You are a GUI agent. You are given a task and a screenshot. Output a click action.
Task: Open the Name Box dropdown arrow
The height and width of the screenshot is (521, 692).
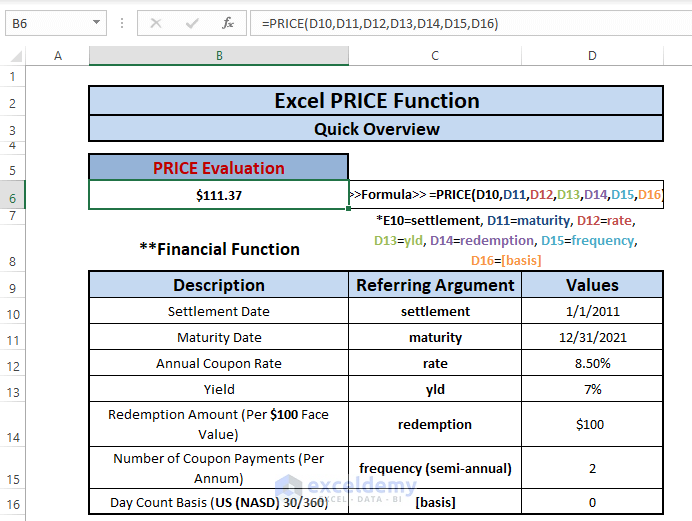[x=96, y=22]
